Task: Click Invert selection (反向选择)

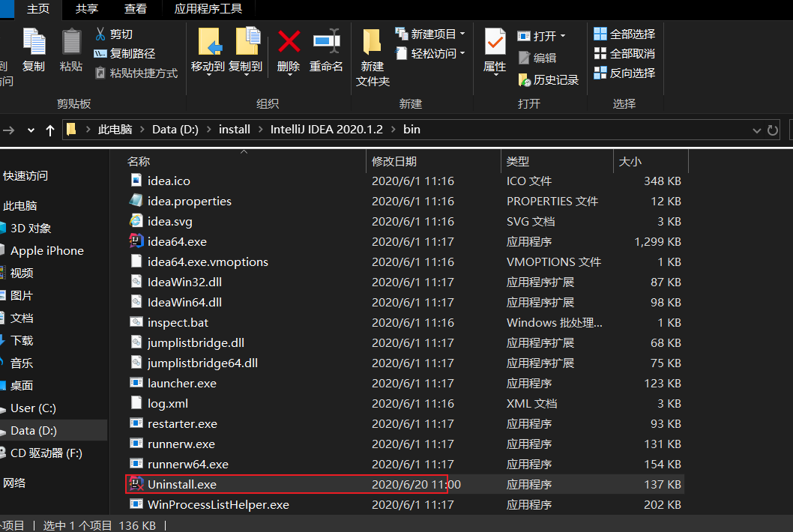Action: (x=624, y=73)
